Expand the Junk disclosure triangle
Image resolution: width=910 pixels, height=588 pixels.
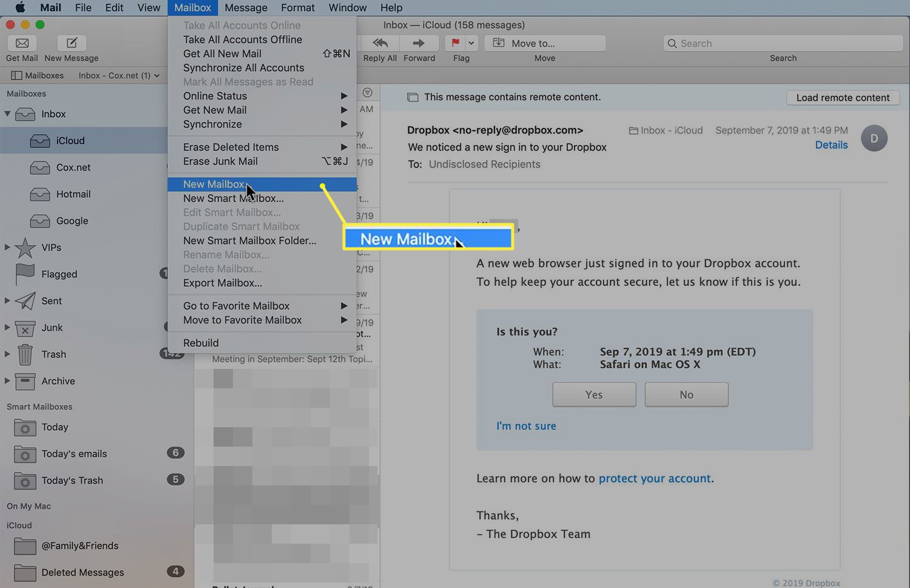pyautogui.click(x=7, y=327)
